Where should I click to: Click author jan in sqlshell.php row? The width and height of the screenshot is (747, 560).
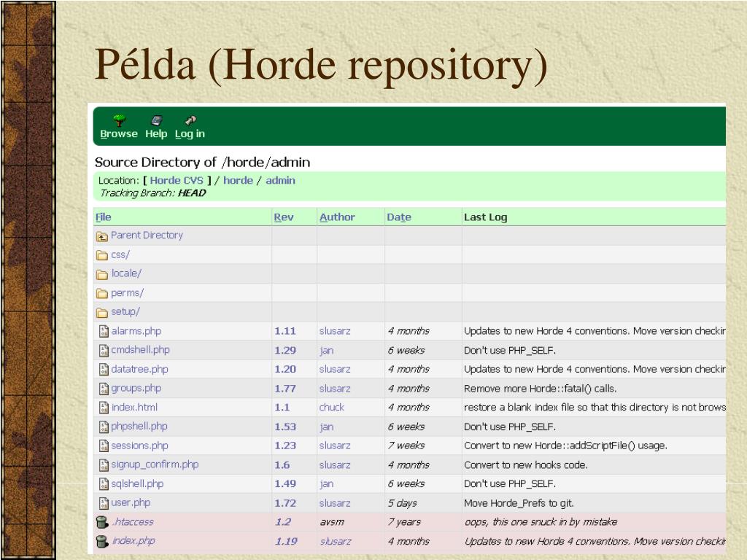point(326,484)
